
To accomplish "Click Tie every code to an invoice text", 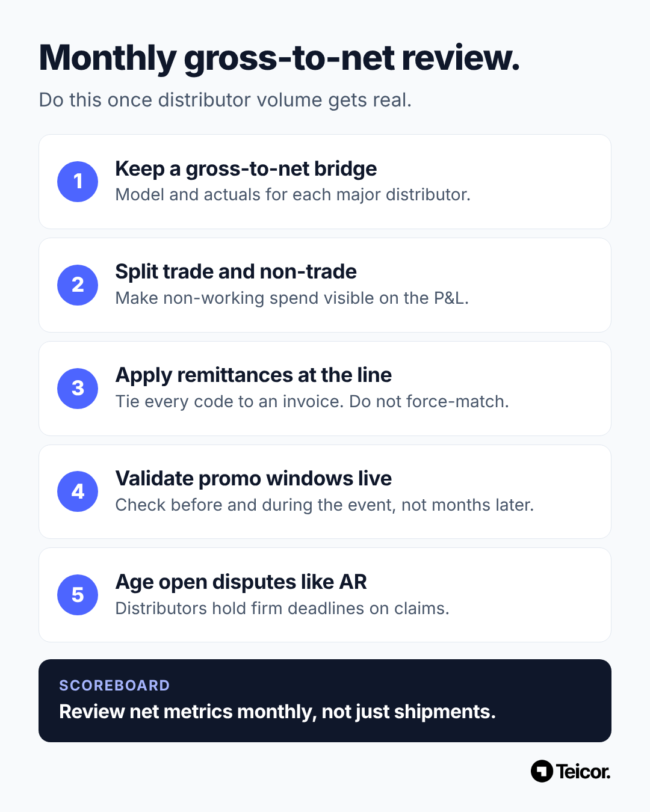I will coord(312,402).
